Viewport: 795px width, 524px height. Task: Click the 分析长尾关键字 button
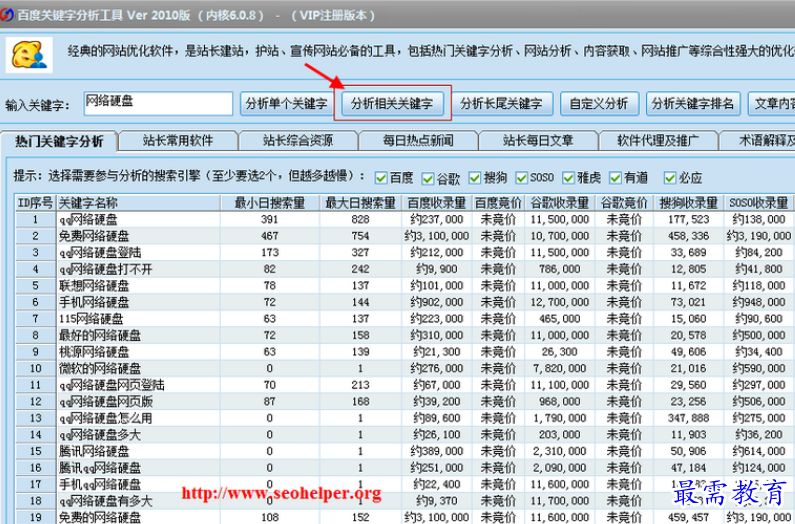[501, 104]
